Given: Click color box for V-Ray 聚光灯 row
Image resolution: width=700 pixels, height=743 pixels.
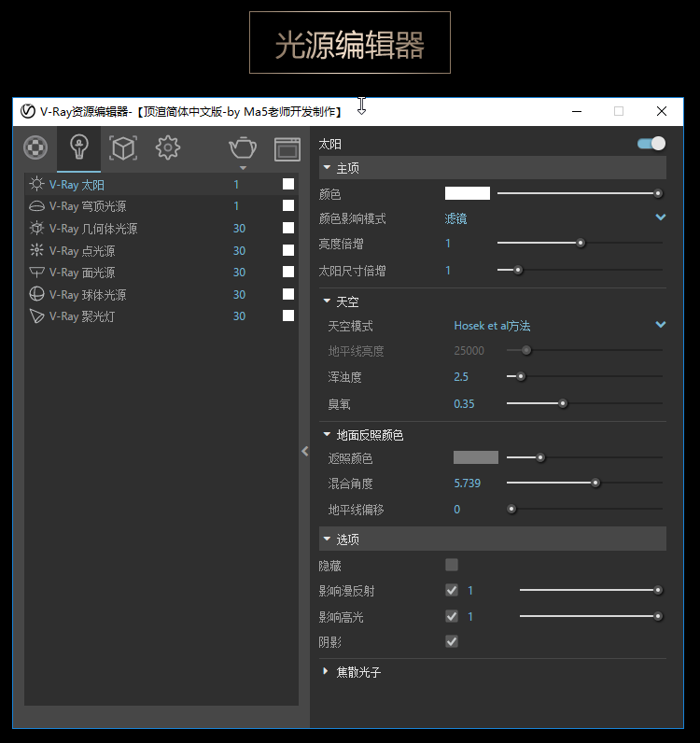Looking at the screenshot, I should pyautogui.click(x=288, y=315).
